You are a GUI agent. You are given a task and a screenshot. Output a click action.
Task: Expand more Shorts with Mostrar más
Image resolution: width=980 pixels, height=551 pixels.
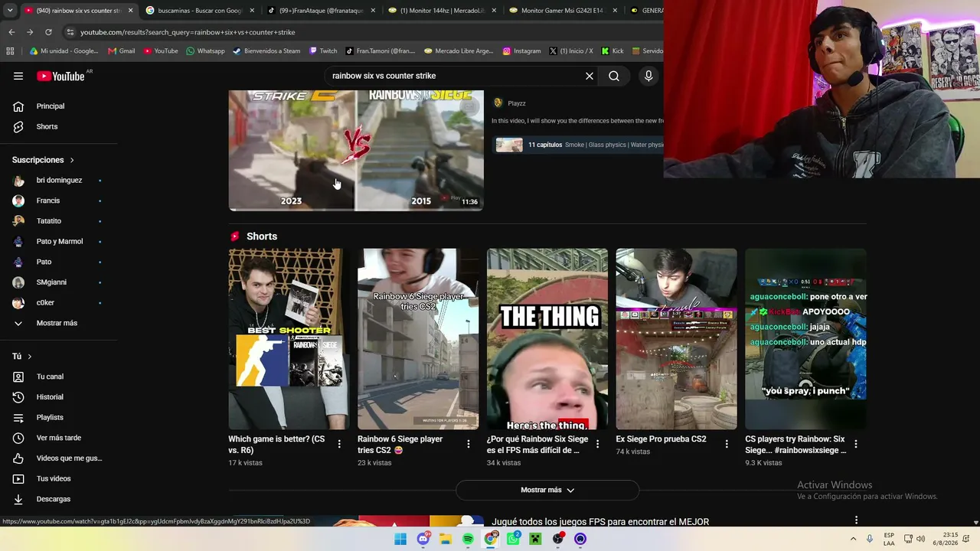pyautogui.click(x=547, y=490)
